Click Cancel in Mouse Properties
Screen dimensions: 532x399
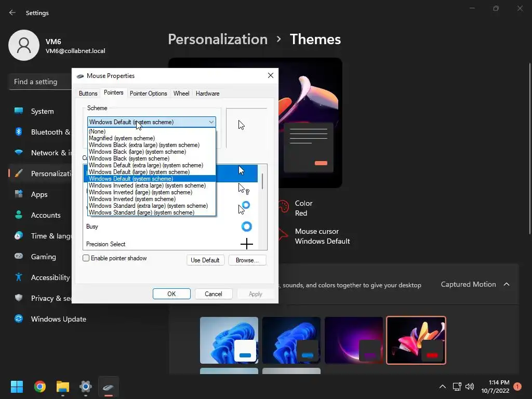click(213, 294)
